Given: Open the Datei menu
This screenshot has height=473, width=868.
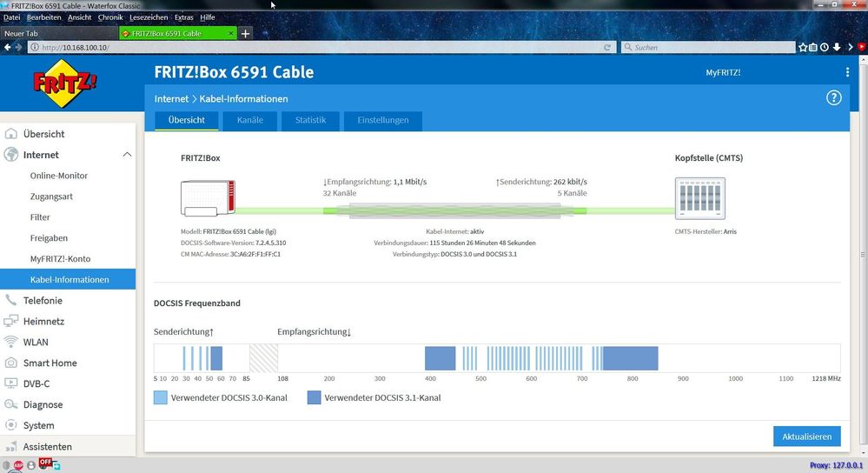Looking at the screenshot, I should (x=11, y=17).
